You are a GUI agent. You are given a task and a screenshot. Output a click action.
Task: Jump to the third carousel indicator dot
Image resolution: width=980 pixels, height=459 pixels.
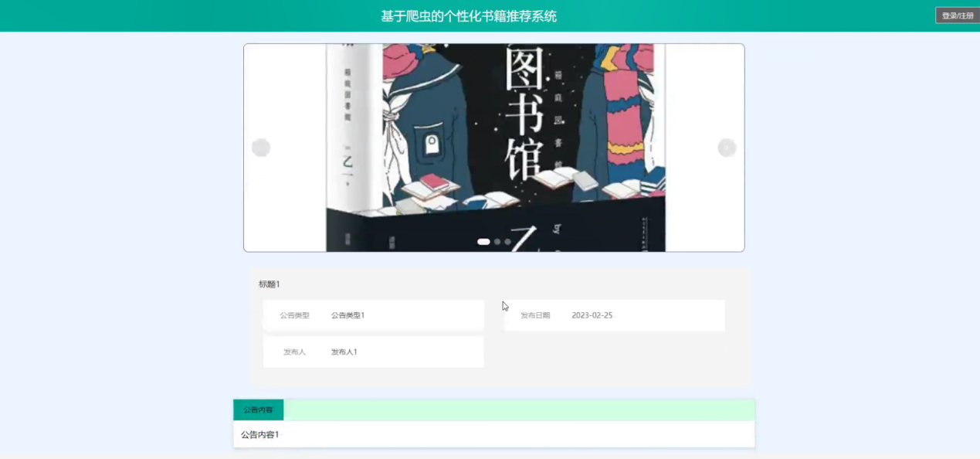pos(507,242)
